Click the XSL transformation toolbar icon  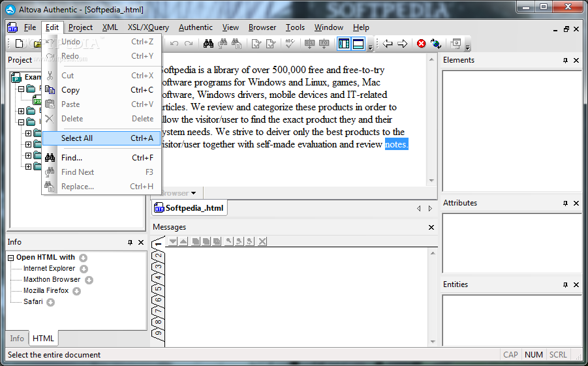pyautogui.click(x=309, y=44)
